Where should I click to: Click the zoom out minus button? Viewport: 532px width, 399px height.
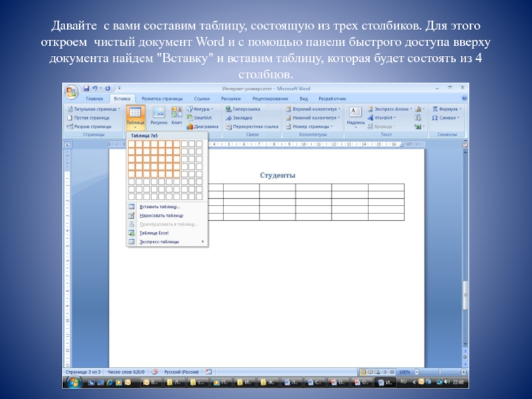click(417, 372)
